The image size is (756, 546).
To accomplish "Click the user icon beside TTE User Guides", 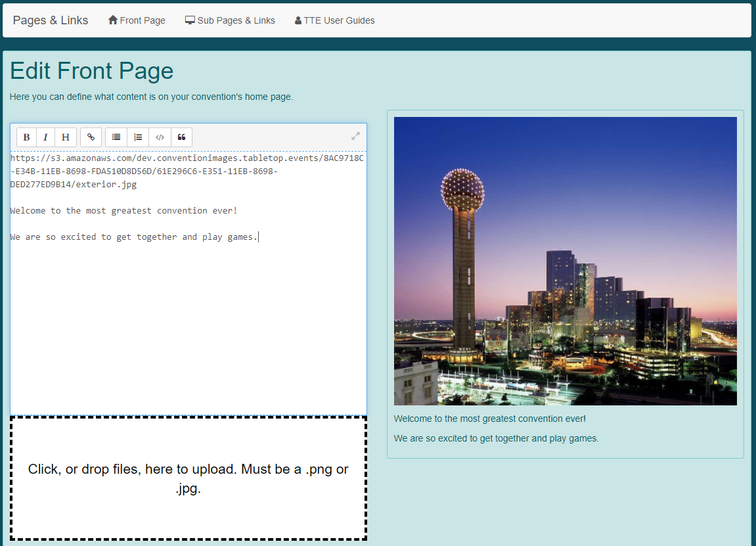I will [x=298, y=20].
